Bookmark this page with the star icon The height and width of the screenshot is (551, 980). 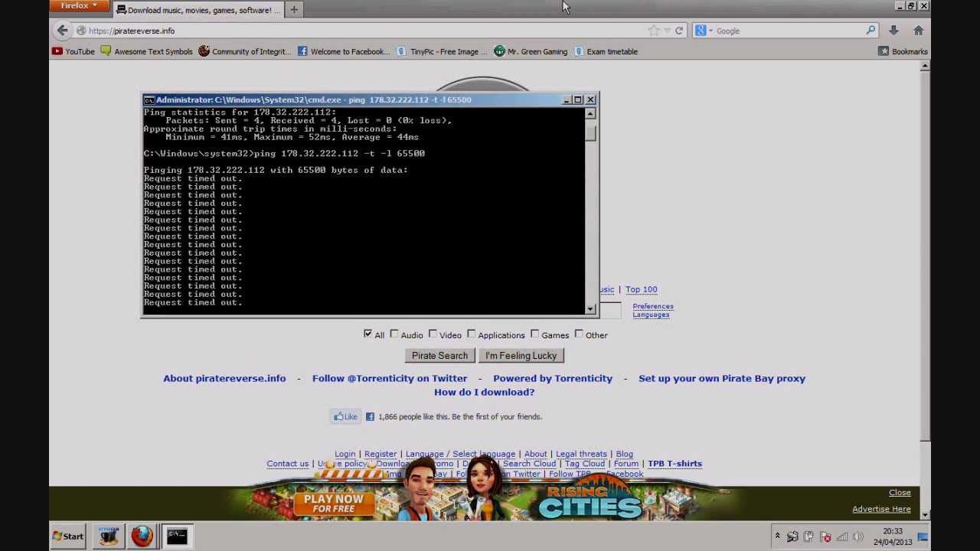point(653,31)
